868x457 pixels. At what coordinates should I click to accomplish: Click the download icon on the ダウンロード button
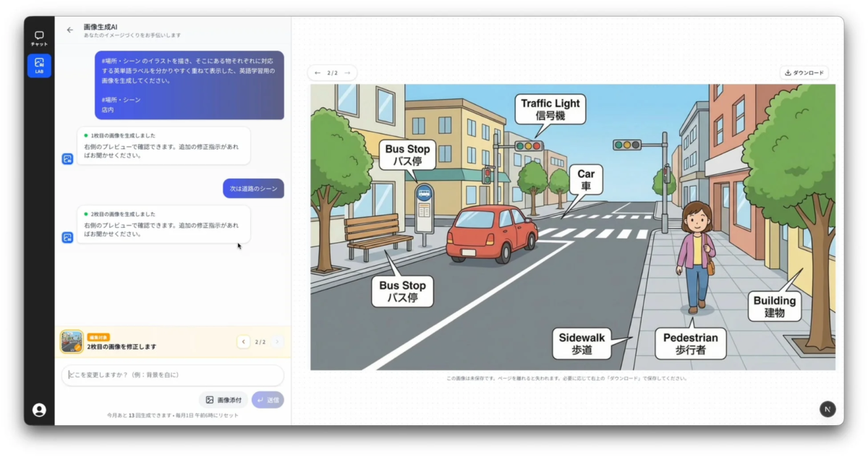[x=788, y=72]
